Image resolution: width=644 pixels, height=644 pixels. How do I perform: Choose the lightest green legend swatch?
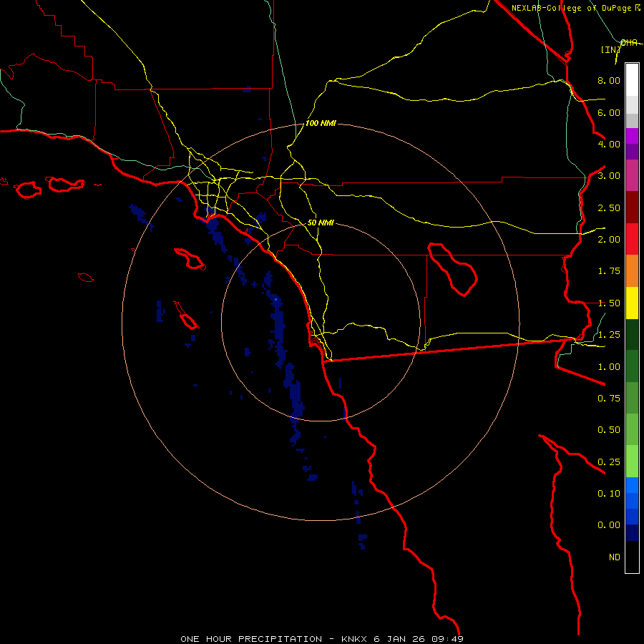632,462
